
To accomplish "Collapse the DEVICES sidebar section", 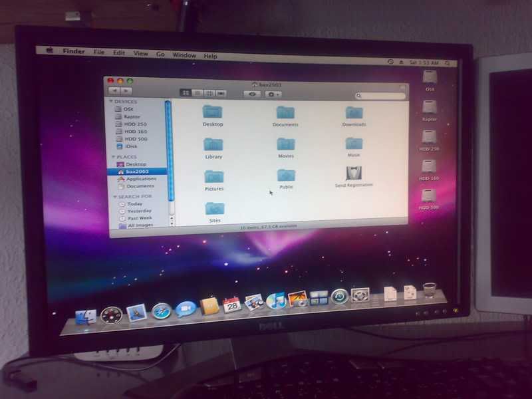I will pyautogui.click(x=111, y=101).
